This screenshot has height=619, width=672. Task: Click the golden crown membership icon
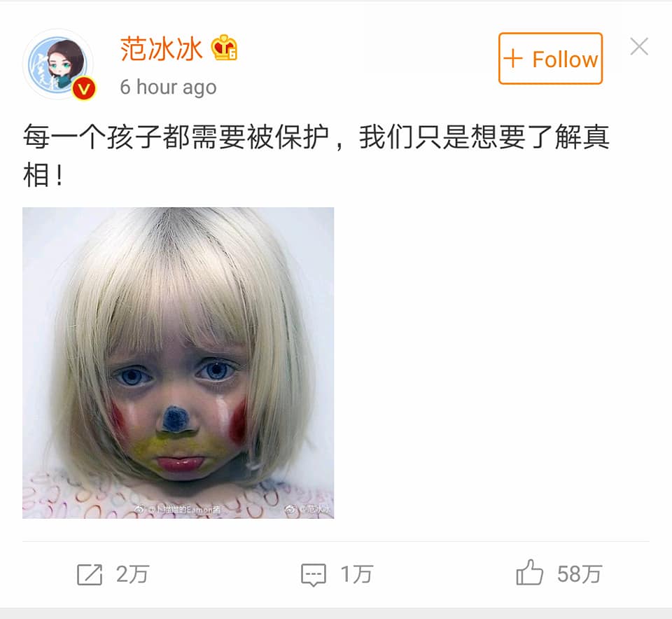[224, 48]
